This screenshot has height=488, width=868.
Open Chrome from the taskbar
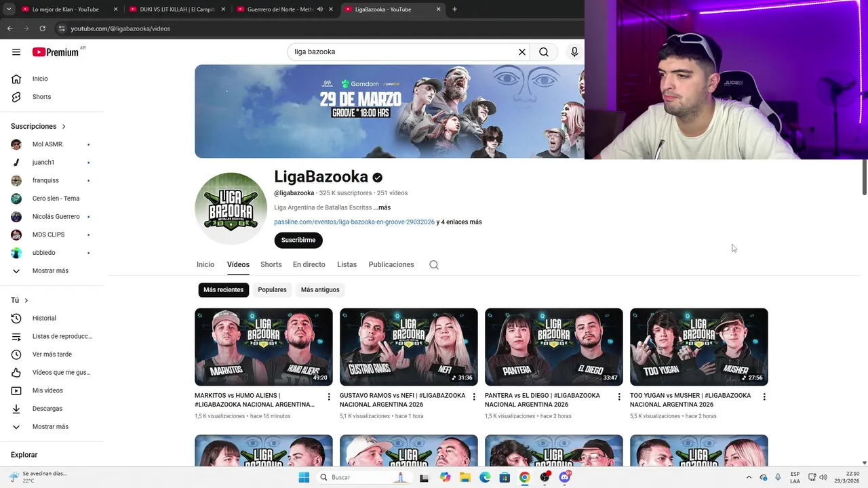(x=524, y=477)
